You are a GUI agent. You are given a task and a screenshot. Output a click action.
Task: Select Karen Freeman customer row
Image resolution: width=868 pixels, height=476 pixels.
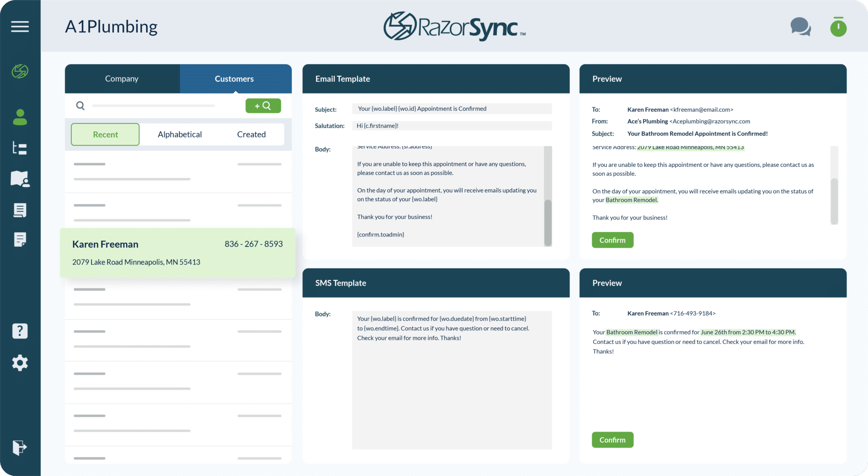(x=178, y=253)
